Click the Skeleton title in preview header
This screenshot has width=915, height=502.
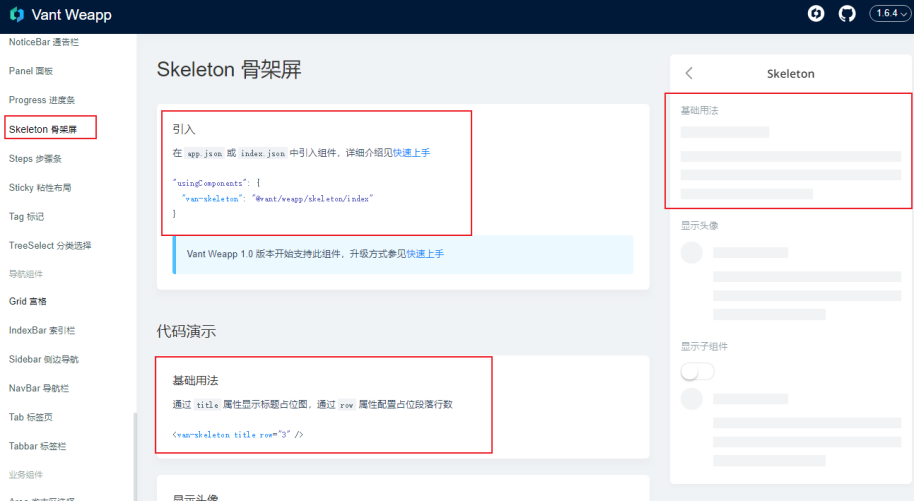[791, 74]
